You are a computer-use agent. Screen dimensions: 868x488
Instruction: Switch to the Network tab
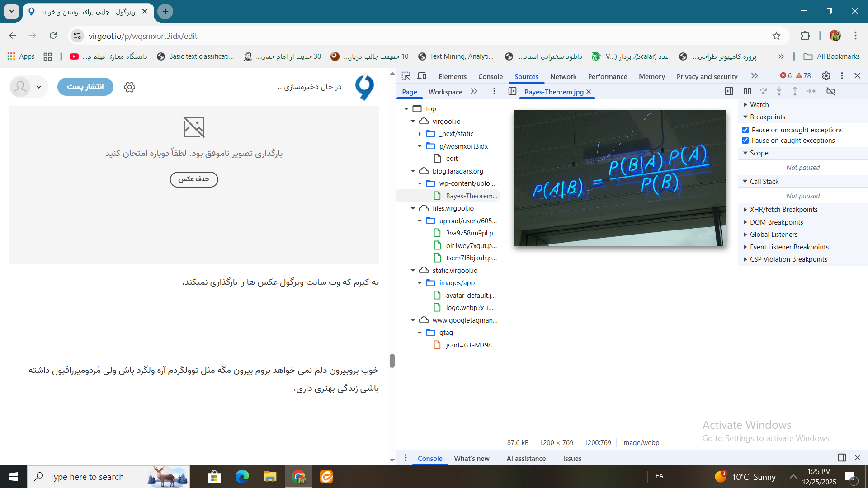pos(563,77)
